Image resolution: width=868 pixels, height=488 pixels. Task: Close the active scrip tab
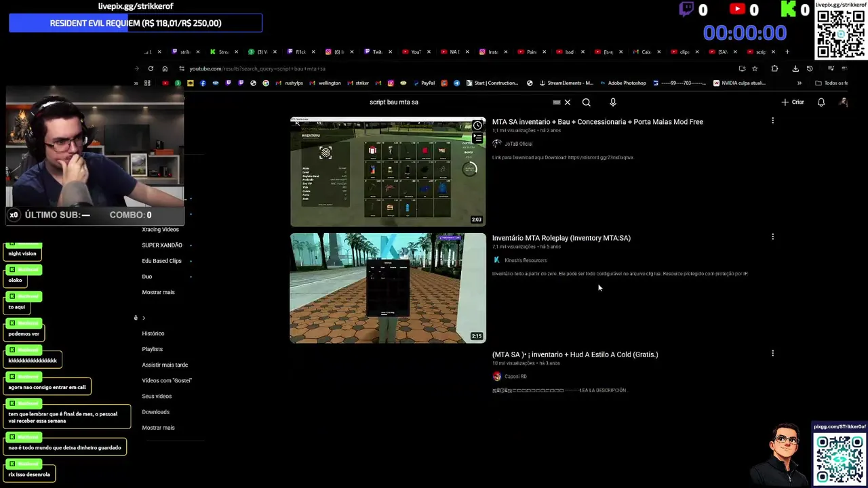pos(773,52)
